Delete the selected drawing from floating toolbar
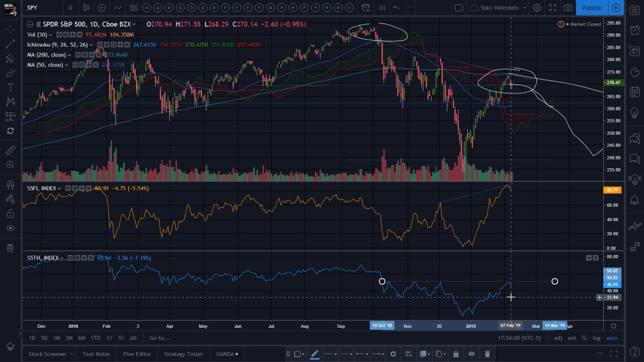 [x=487, y=354]
